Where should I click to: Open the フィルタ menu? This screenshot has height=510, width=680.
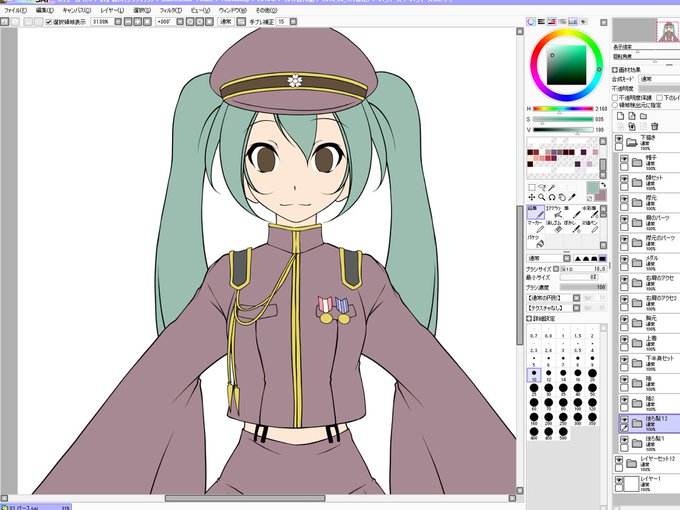coord(171,10)
